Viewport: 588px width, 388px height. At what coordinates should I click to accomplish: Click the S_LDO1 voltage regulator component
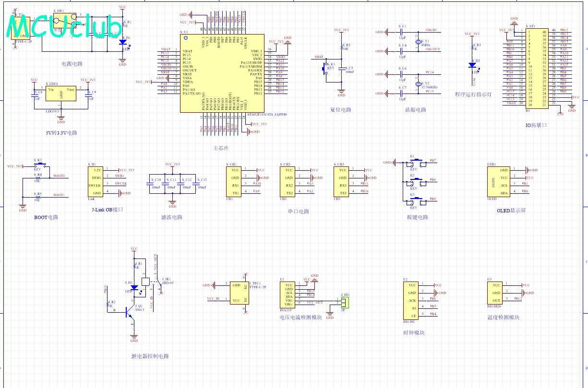click(x=61, y=94)
